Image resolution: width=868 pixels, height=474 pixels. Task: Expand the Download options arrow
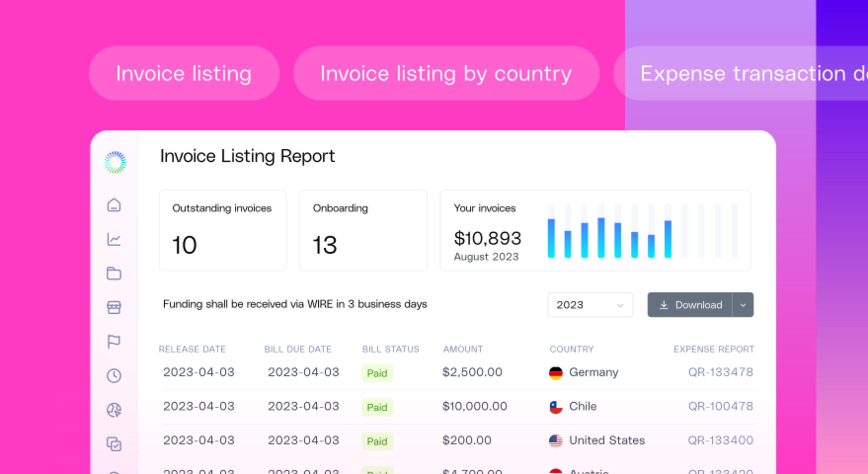[x=743, y=305]
